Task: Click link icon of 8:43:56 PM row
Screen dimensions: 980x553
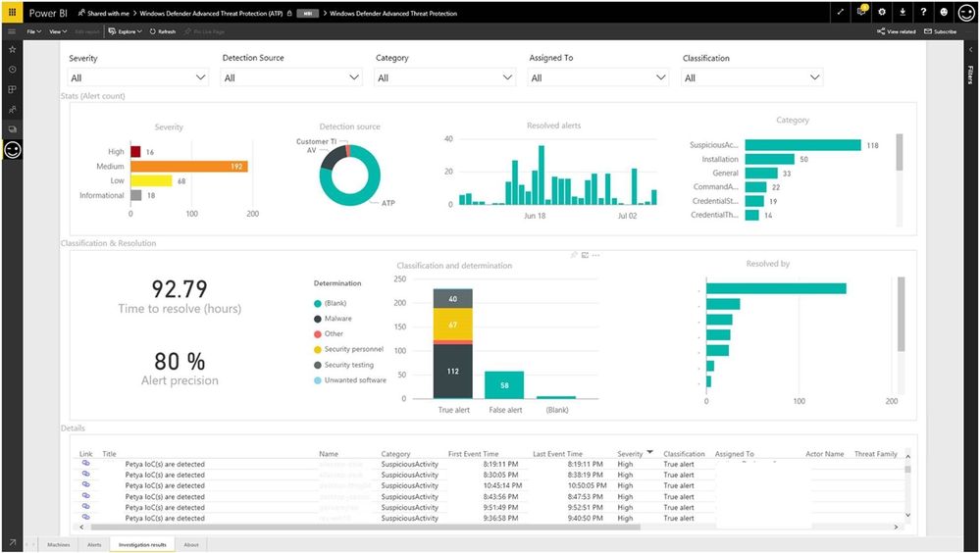Action: tap(85, 496)
